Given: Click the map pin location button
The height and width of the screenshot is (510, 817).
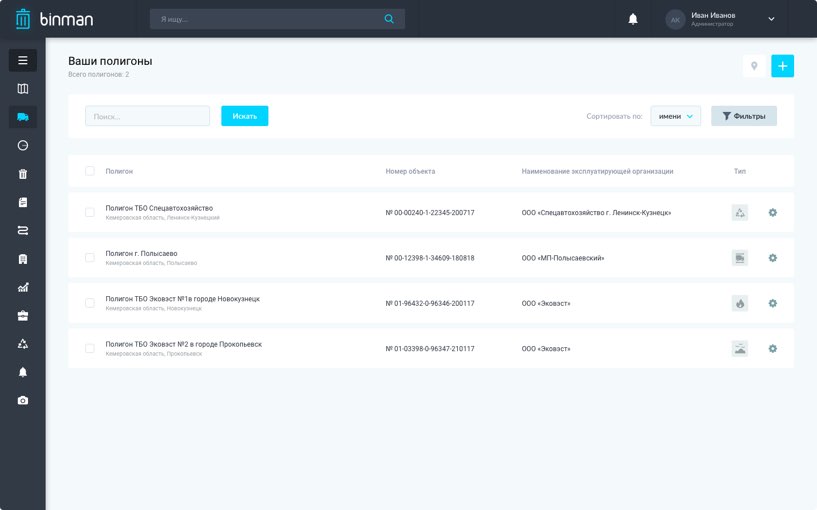Looking at the screenshot, I should click(x=754, y=67).
